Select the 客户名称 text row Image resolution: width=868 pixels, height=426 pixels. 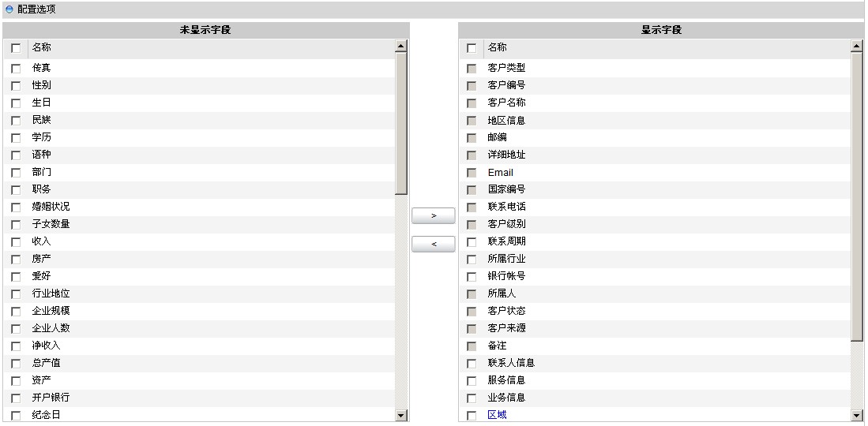[x=506, y=103]
